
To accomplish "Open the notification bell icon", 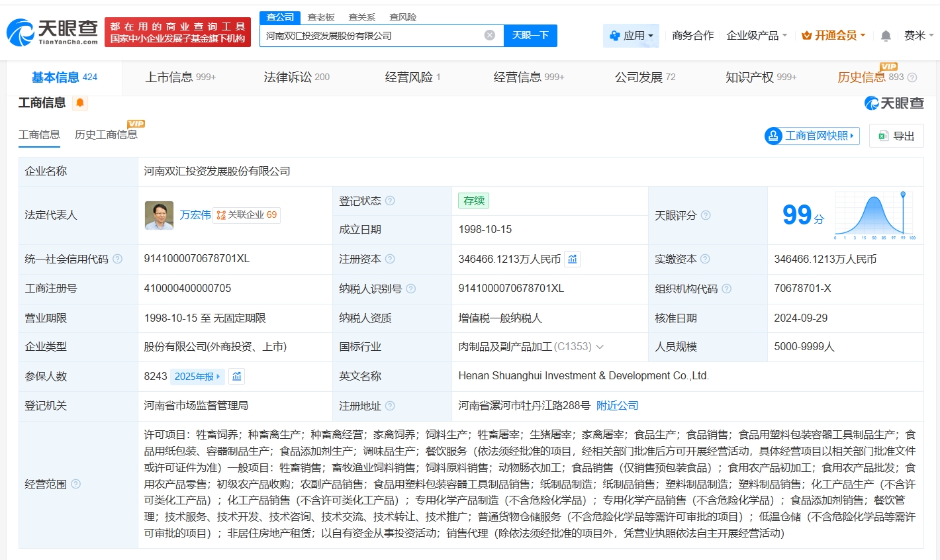I will click(x=886, y=36).
